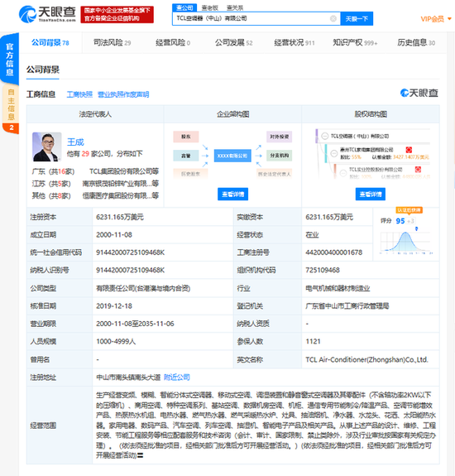Click the score 95 value
This screenshot has height=476, width=455.
click(400, 221)
